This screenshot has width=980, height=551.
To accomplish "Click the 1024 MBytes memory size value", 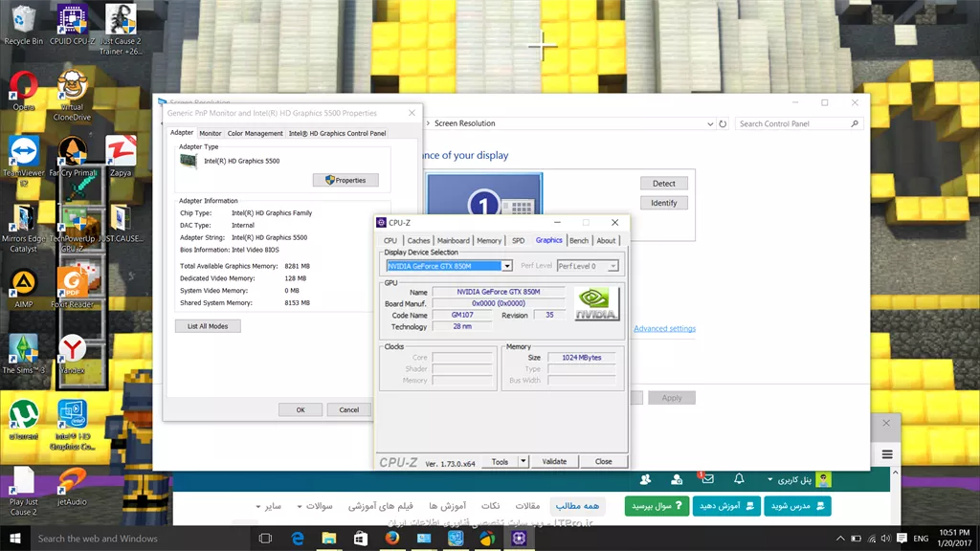I will [x=581, y=358].
